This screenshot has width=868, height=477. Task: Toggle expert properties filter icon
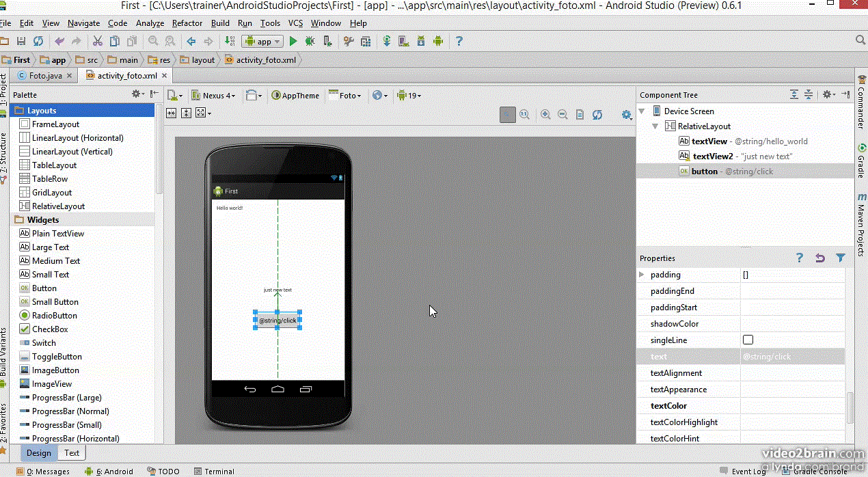pyautogui.click(x=841, y=258)
